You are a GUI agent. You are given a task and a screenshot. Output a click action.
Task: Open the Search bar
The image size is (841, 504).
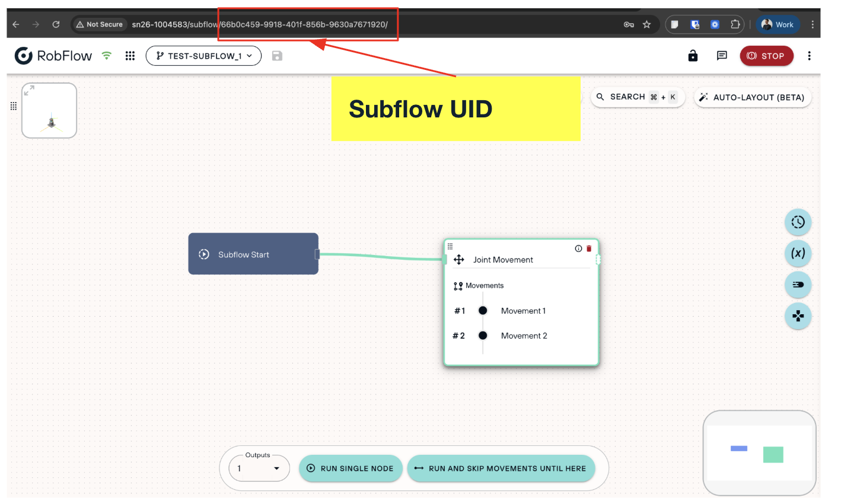tap(638, 97)
